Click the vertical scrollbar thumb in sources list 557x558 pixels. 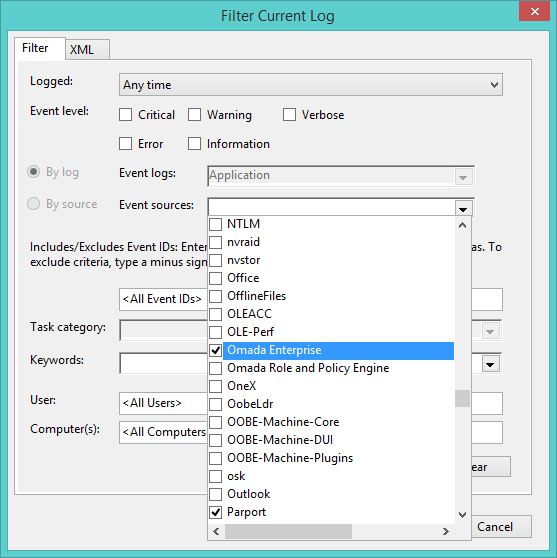click(x=462, y=398)
